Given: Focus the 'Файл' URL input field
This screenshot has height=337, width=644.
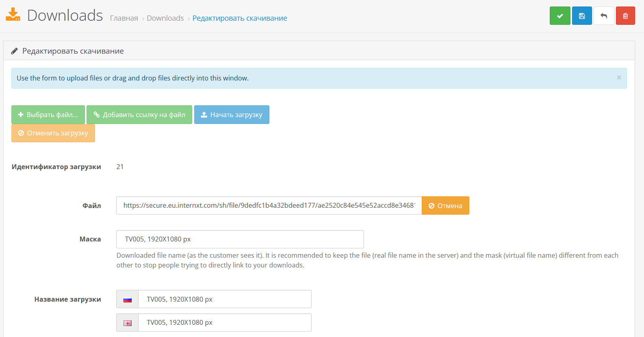Looking at the screenshot, I should point(269,206).
